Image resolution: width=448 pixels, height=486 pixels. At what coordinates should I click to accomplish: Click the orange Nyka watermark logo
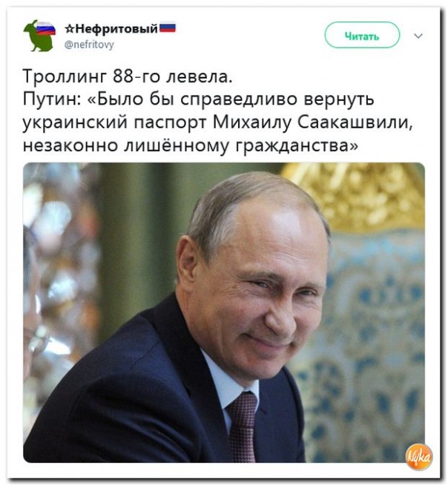[418, 456]
